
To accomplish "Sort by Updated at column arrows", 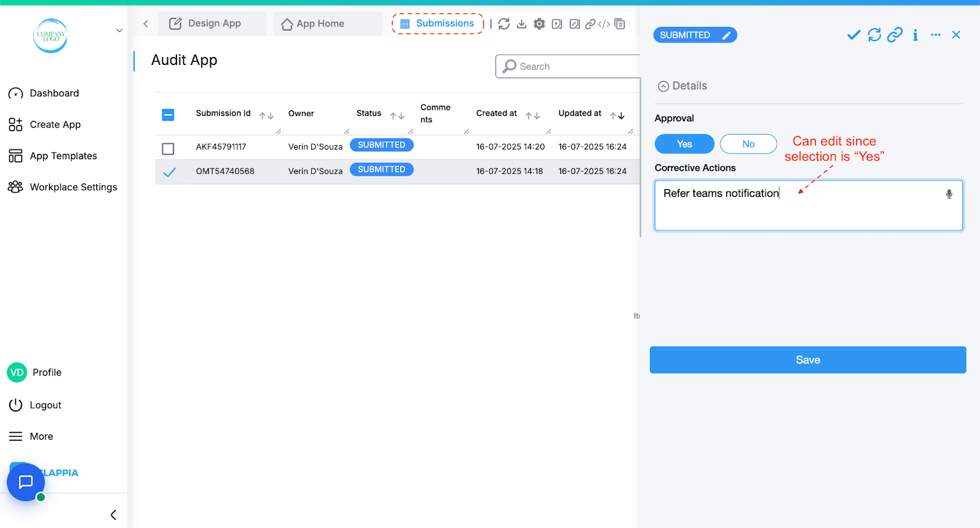I will [x=617, y=115].
